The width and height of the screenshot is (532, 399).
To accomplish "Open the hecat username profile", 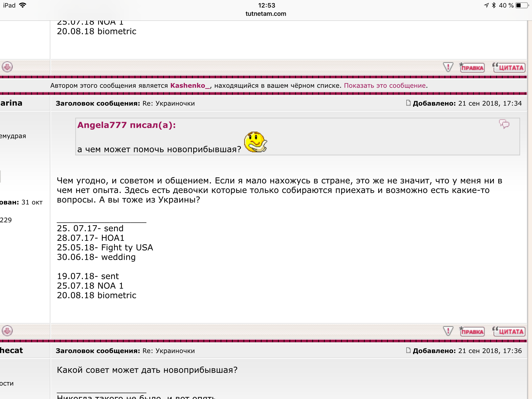I will click(11, 350).
